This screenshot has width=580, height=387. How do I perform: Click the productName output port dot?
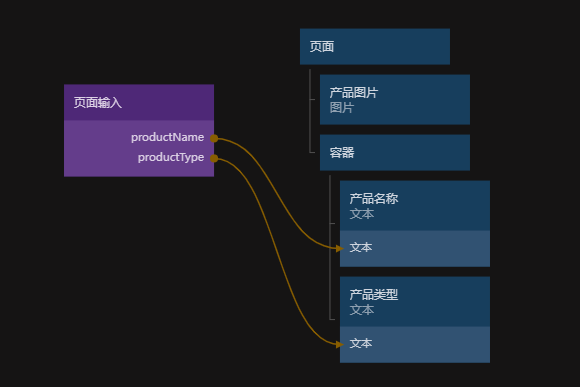(214, 138)
